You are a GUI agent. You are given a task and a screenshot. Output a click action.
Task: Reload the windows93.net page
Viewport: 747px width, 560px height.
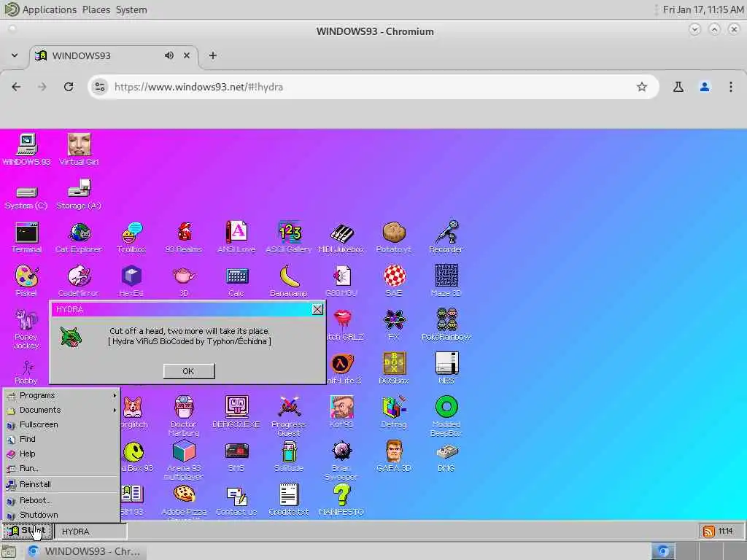(69, 87)
